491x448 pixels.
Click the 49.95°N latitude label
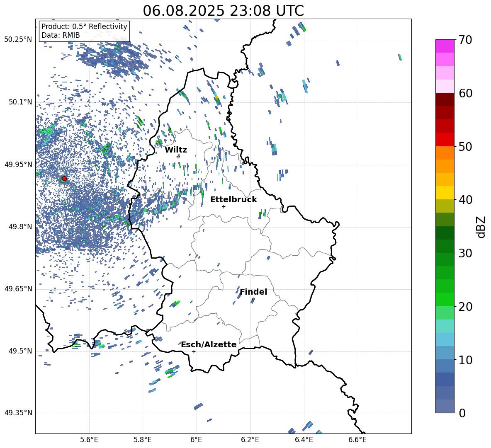[18, 164]
